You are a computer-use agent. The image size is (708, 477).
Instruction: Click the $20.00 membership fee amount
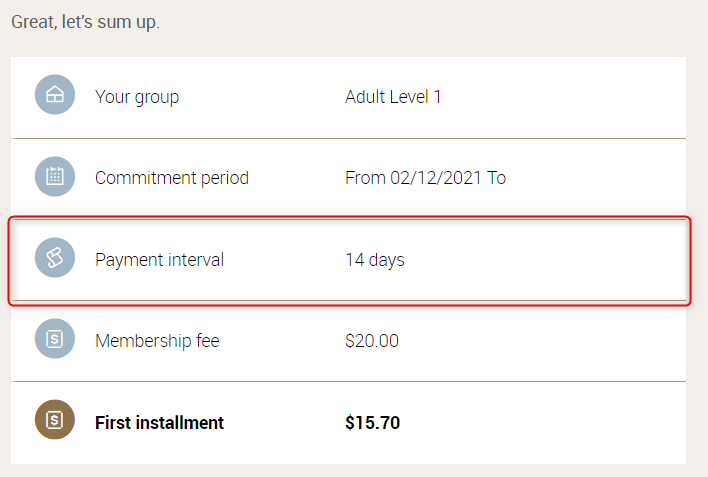pyautogui.click(x=372, y=341)
